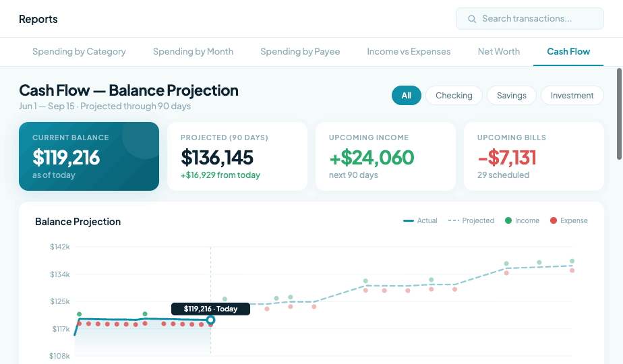The height and width of the screenshot is (364, 623).
Task: Click the $142k axis label
Action: [x=59, y=247]
